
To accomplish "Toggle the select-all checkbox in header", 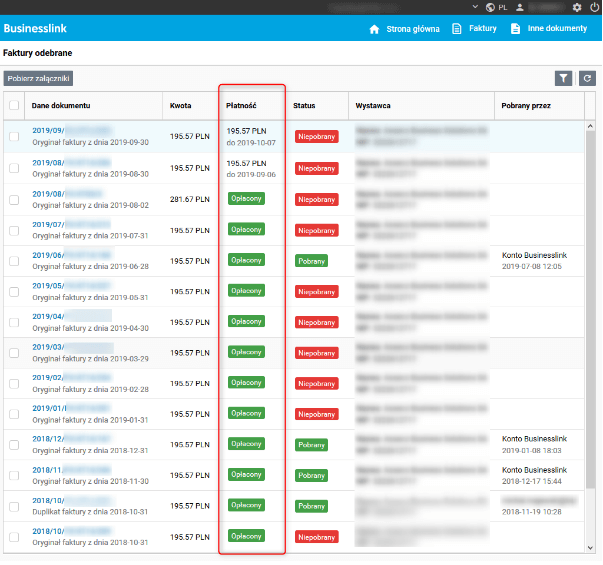I will tap(14, 105).
